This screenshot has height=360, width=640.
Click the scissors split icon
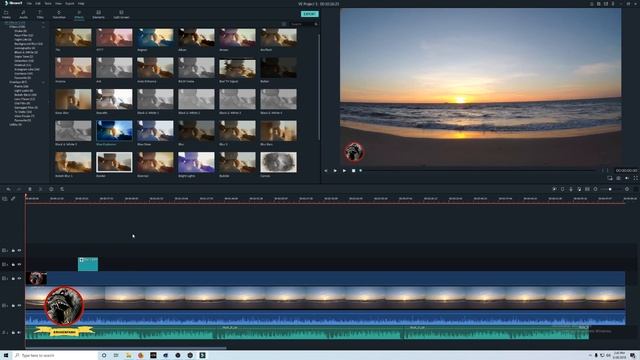40,189
